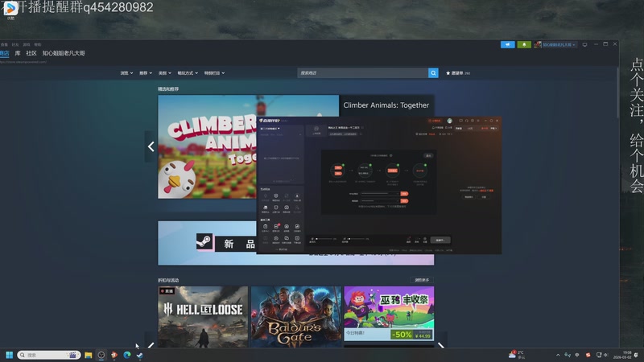644x362 pixels.
Task: Expand the 畅玩方式 store menu
Action: click(188, 73)
